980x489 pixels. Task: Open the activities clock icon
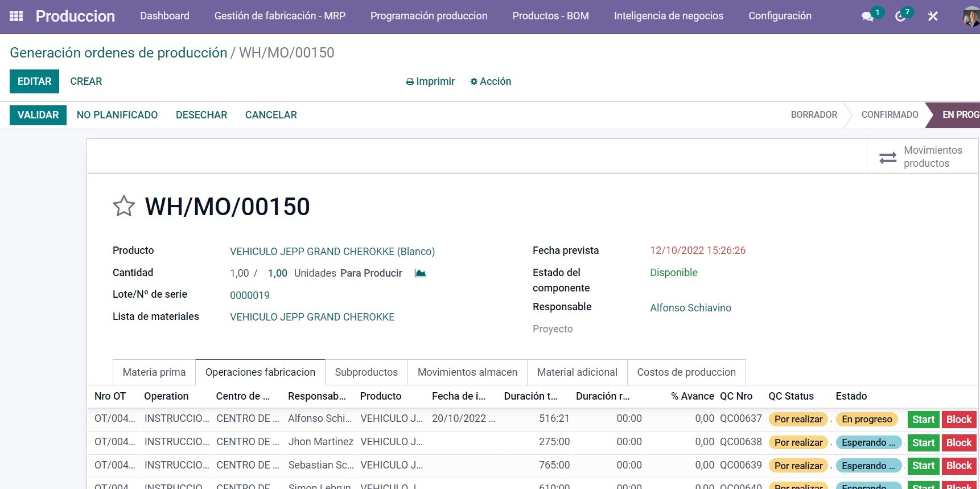point(900,17)
